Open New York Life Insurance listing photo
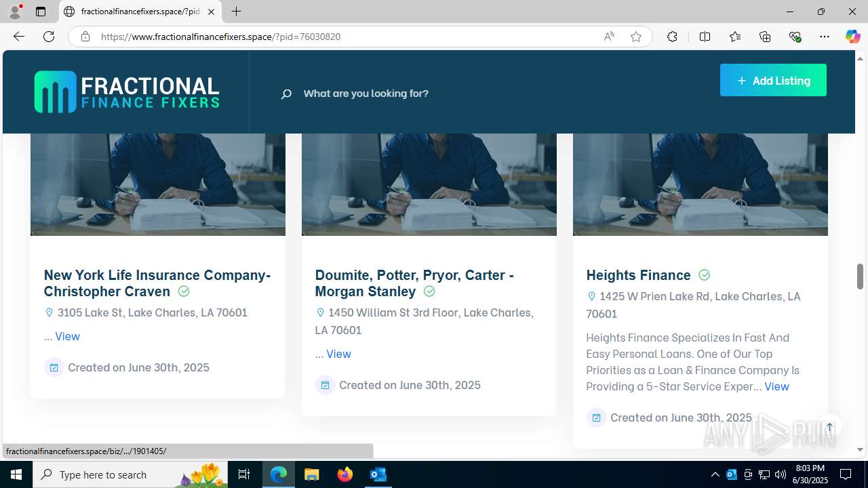 coord(158,184)
